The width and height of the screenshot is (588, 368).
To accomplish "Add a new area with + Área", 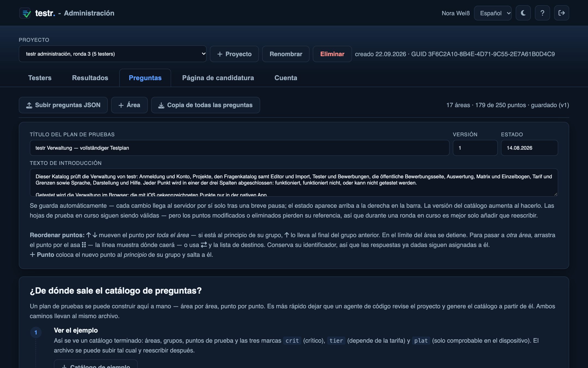I will pos(129,105).
